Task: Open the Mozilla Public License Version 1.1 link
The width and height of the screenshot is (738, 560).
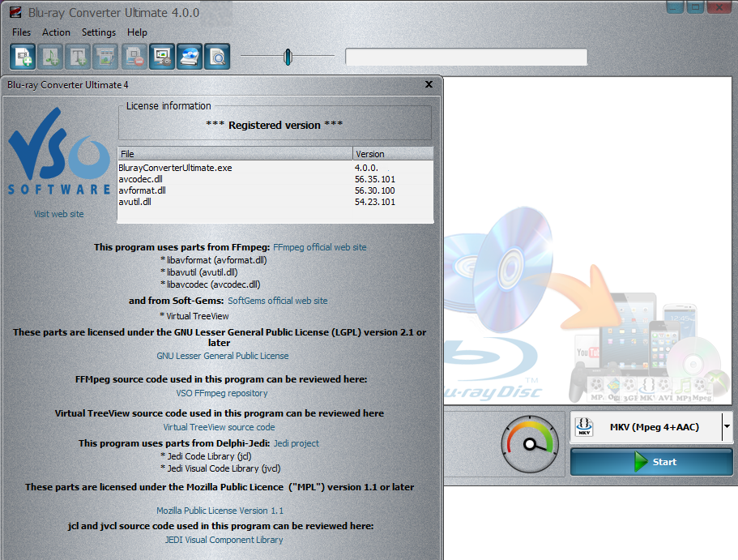Action: (220, 511)
